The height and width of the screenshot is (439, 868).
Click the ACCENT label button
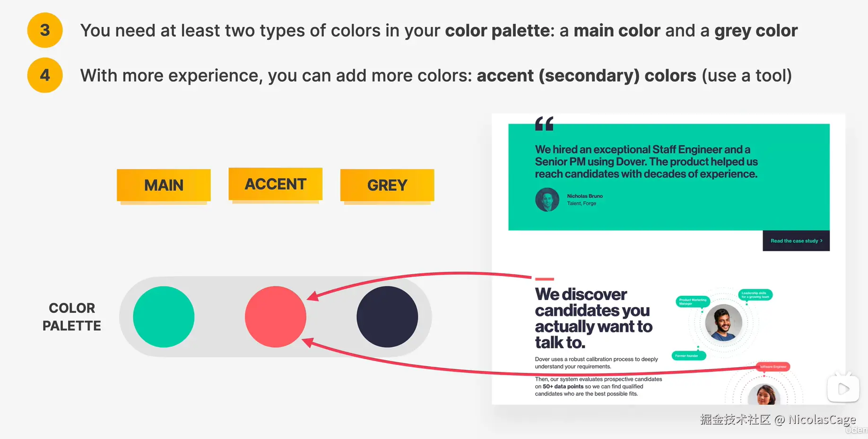(x=276, y=184)
